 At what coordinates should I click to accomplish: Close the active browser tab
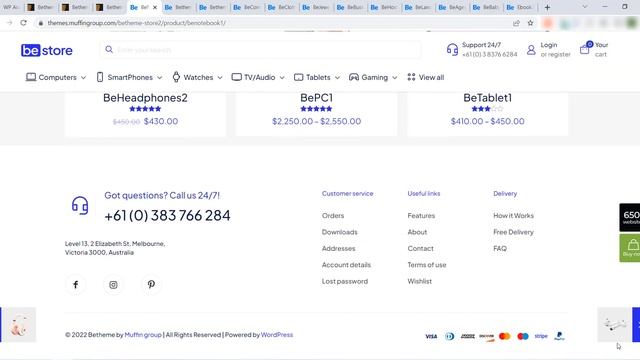[x=155, y=7]
